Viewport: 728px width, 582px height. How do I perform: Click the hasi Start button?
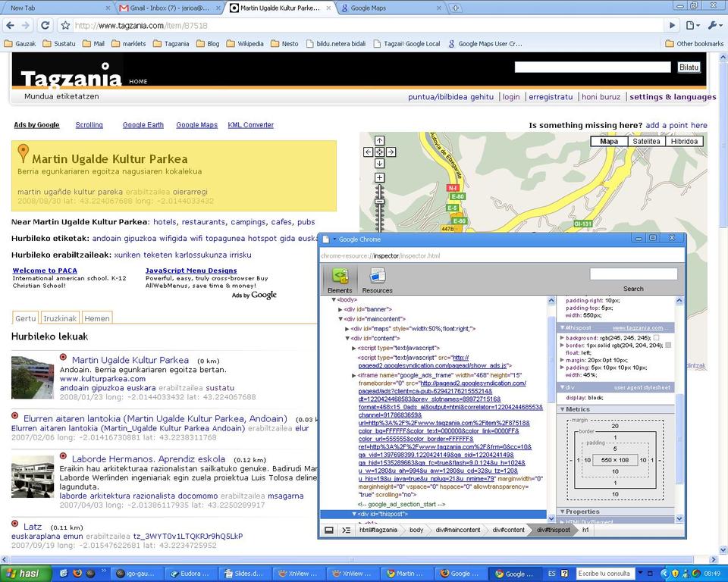click(x=25, y=574)
